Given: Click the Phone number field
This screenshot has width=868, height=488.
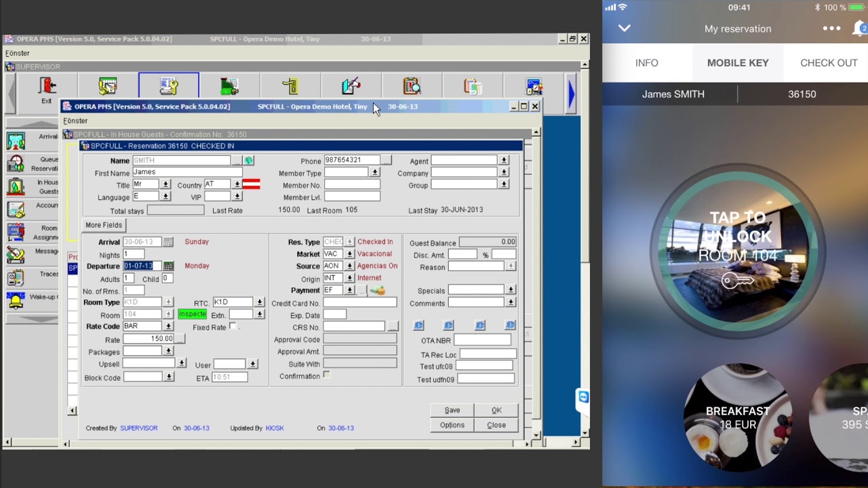Looking at the screenshot, I should click(351, 161).
